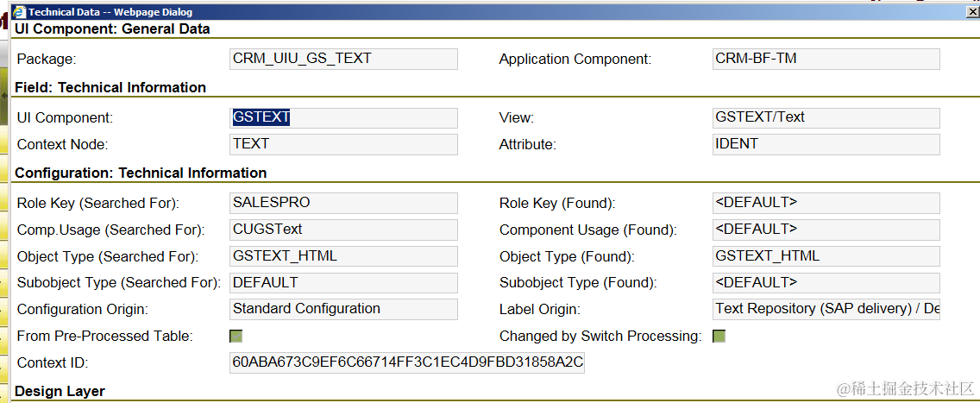980x403 pixels.
Task: Click the Role Key (Found) field
Action: (x=826, y=203)
